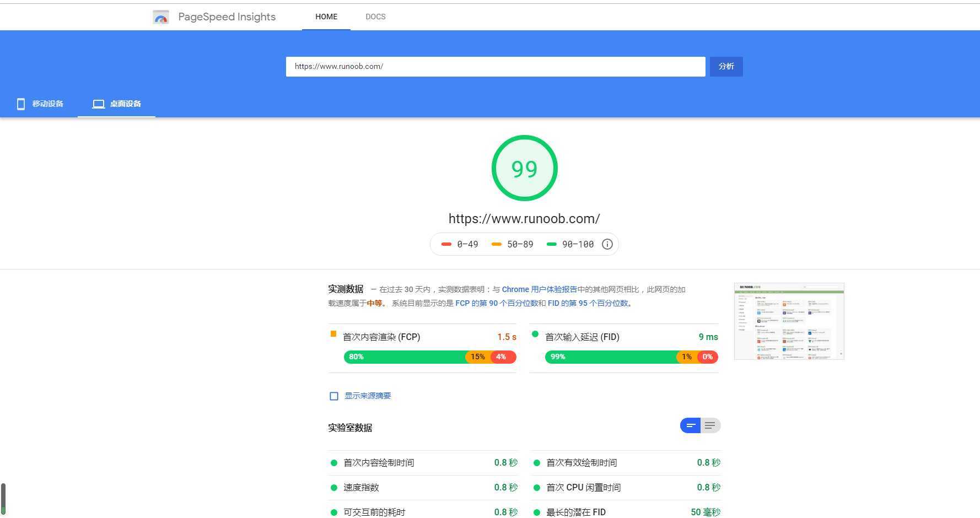
Task: Click the https://www.runoob.com/ heading under score
Action: [524, 219]
